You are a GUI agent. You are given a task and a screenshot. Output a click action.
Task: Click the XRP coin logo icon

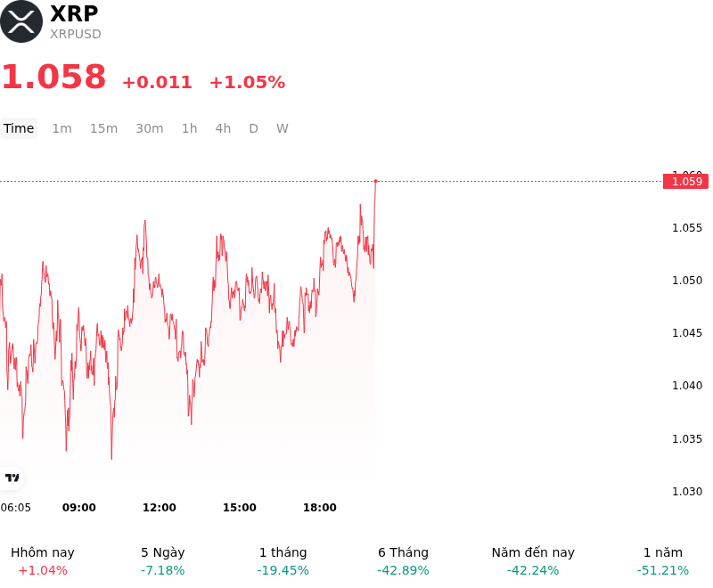coord(20,21)
